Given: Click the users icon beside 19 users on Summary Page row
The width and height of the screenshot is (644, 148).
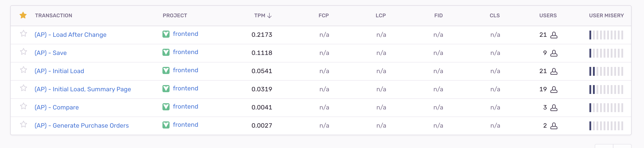Looking at the screenshot, I should [x=554, y=89].
